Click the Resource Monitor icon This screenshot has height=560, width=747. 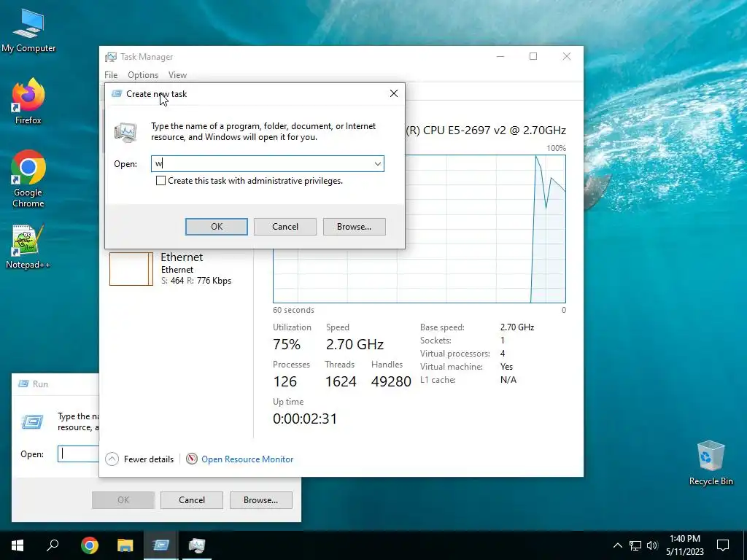[192, 459]
